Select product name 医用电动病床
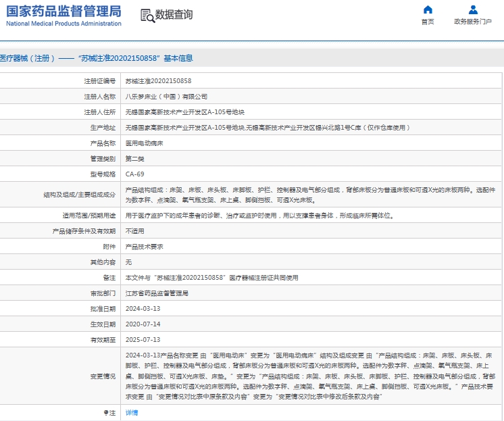Viewport: 504px width, 421px height. point(144,143)
